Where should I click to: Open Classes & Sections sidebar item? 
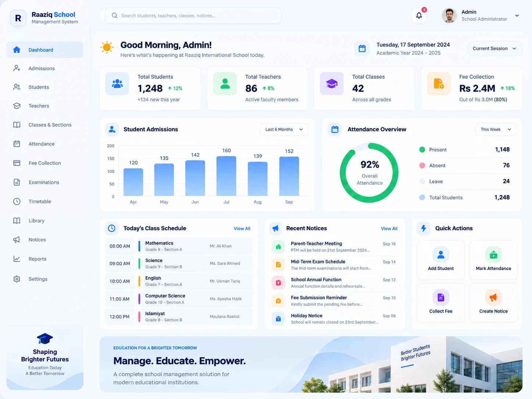(45, 125)
